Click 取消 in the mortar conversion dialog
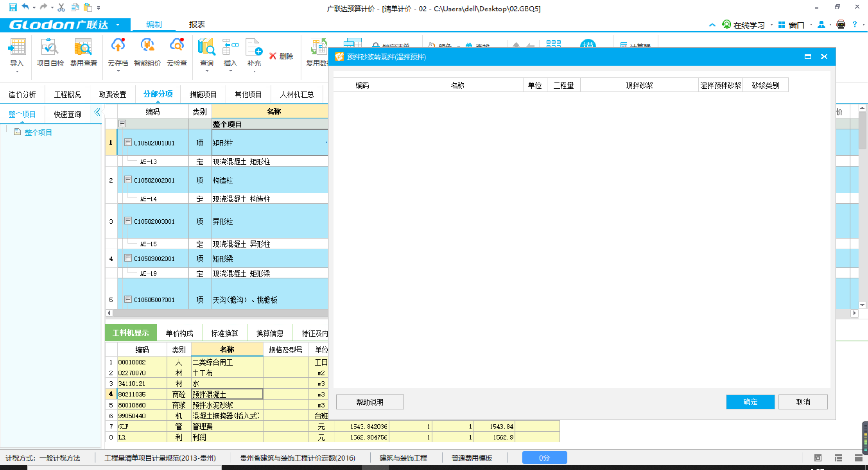Image resolution: width=868 pixels, height=470 pixels. pos(803,402)
